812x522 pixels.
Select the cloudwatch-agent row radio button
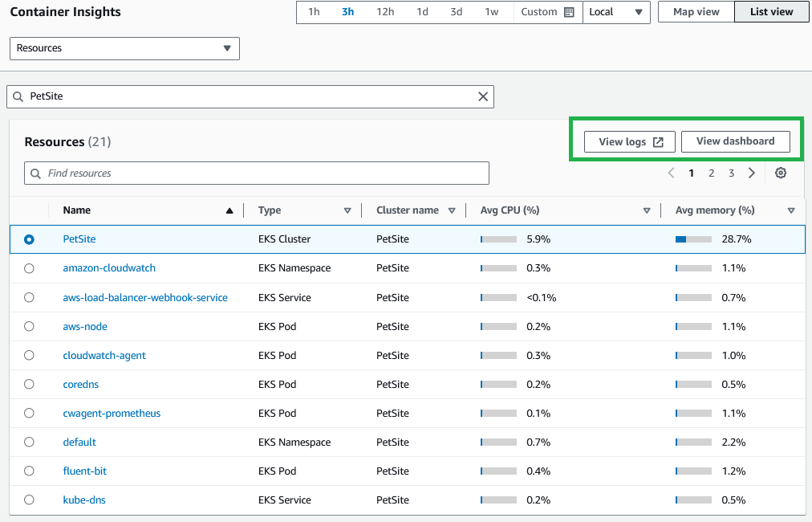click(x=29, y=355)
